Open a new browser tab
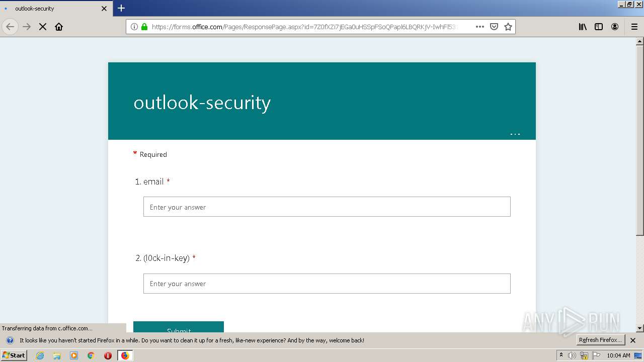The height and width of the screenshot is (362, 644). (x=121, y=8)
